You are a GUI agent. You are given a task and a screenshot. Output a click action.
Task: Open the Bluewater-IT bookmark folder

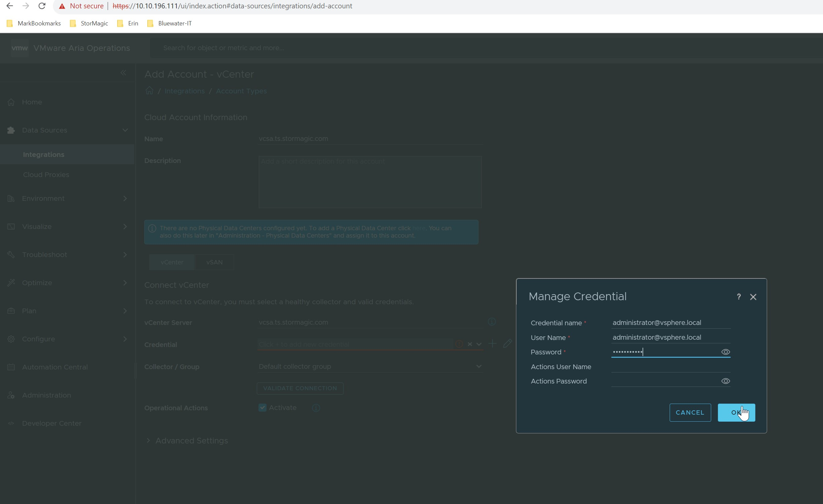coord(169,23)
